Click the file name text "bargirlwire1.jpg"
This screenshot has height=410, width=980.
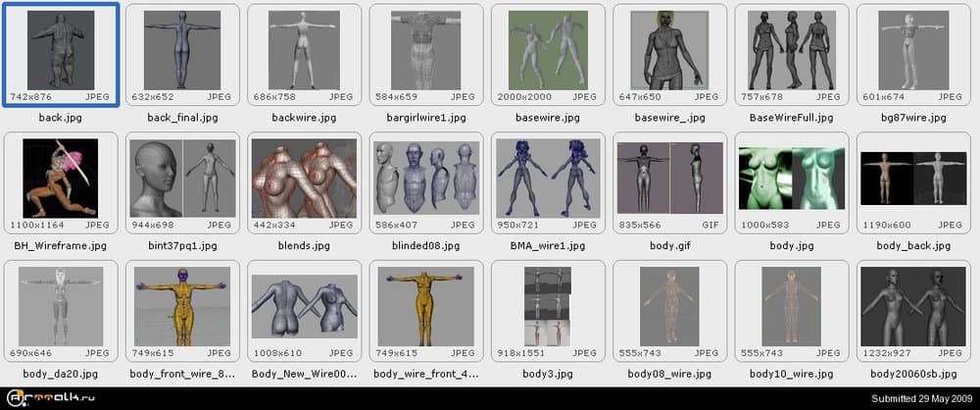pos(426,118)
